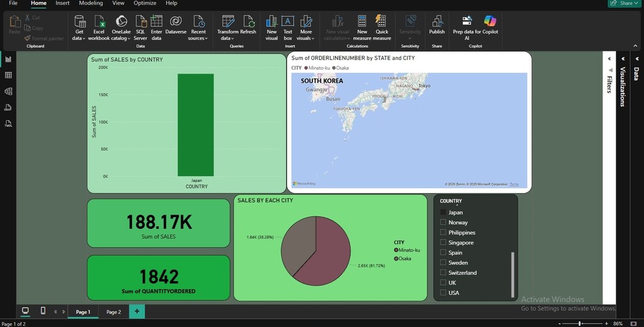
Task: Create a Quick measure
Action: tap(382, 28)
